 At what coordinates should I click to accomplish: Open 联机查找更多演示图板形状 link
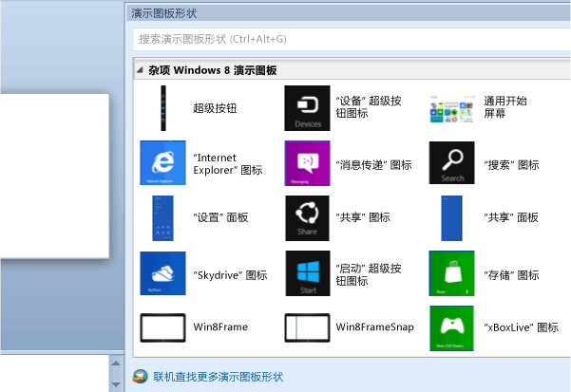219,377
